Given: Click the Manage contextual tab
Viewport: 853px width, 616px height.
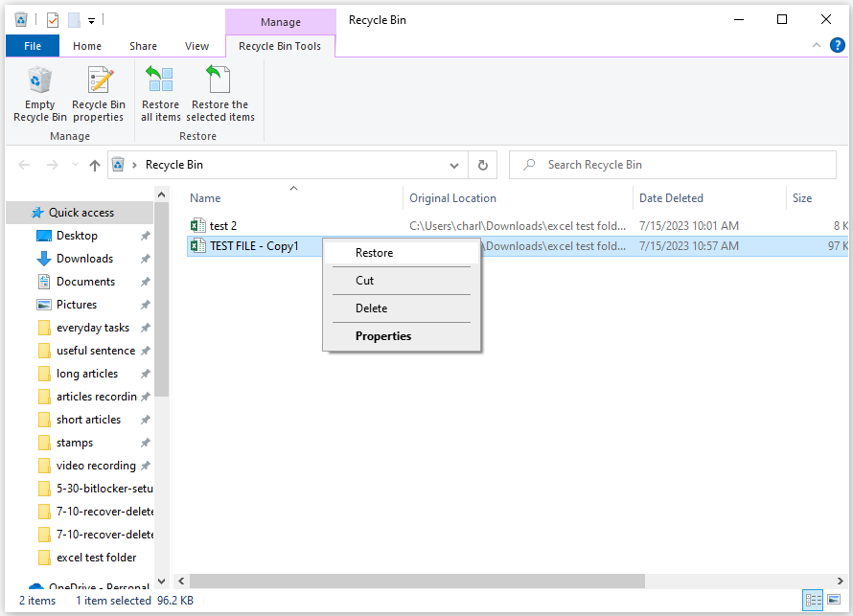Looking at the screenshot, I should (280, 22).
